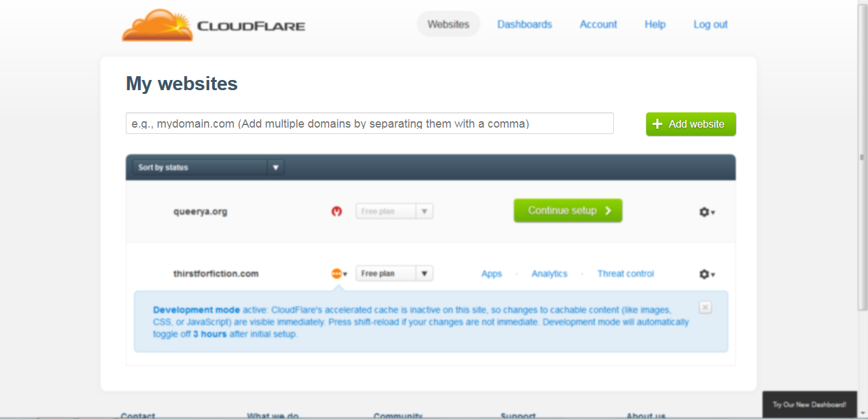The height and width of the screenshot is (419, 868).
Task: Click the CloudFlare logo
Action: [x=214, y=25]
